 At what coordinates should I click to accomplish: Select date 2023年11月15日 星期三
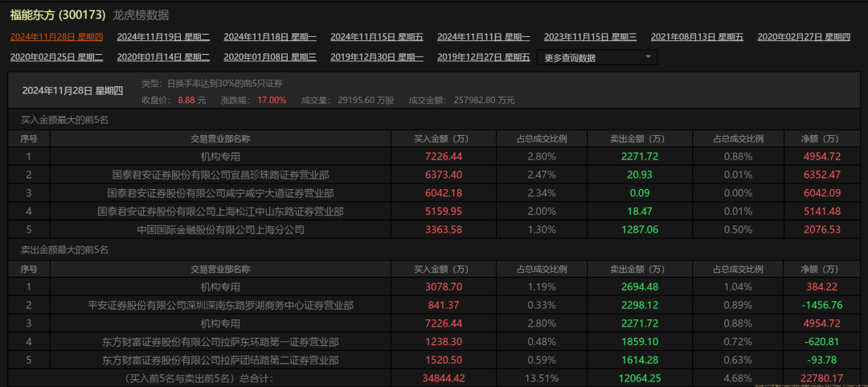tap(590, 37)
